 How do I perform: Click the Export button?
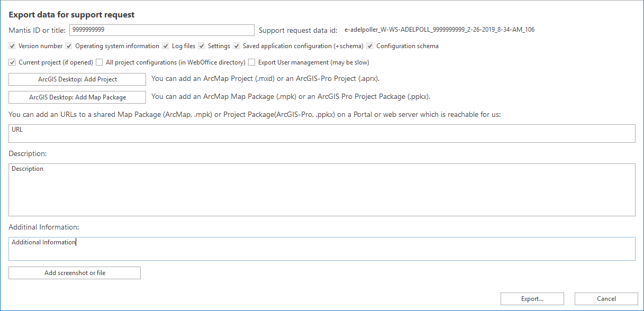pos(532,298)
